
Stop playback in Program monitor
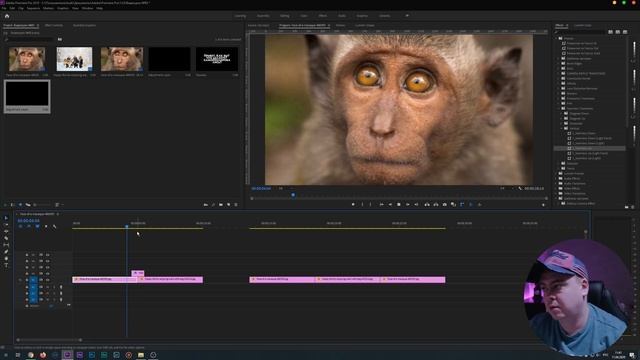(x=399, y=204)
